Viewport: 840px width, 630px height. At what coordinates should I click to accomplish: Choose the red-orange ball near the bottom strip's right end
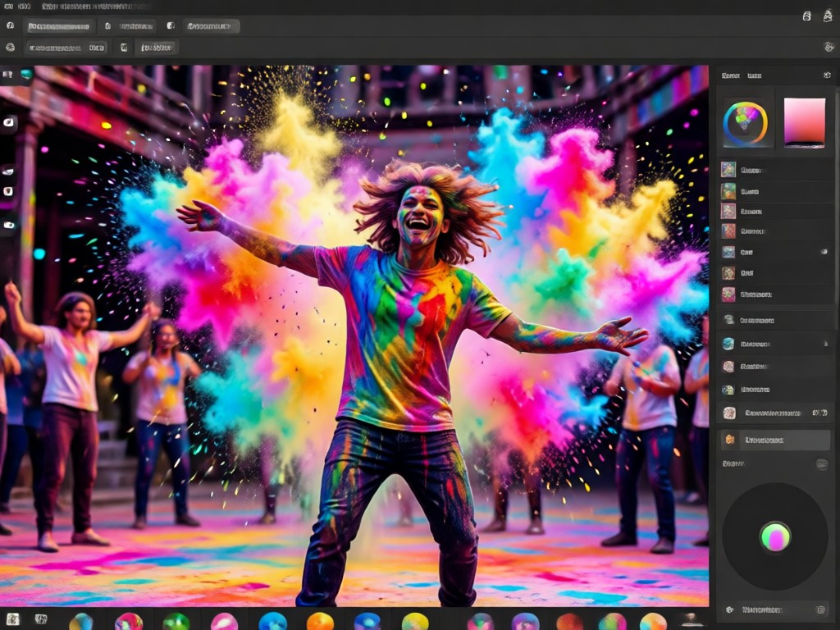(x=569, y=622)
